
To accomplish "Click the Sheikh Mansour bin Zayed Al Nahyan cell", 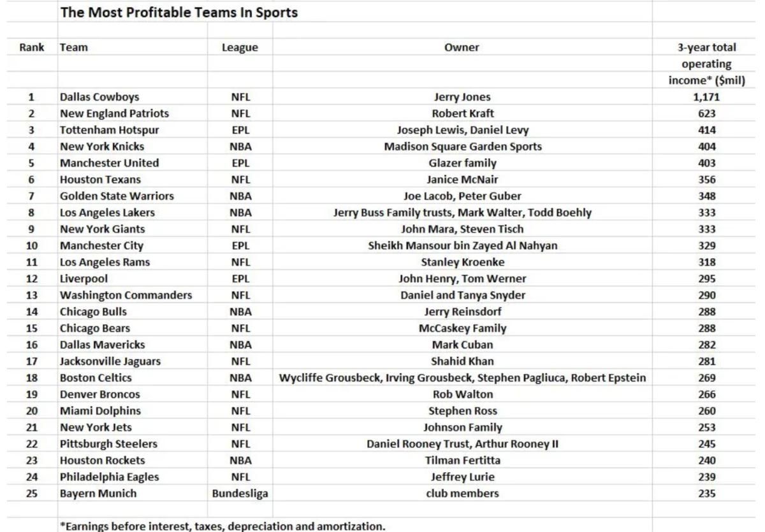I will [463, 246].
